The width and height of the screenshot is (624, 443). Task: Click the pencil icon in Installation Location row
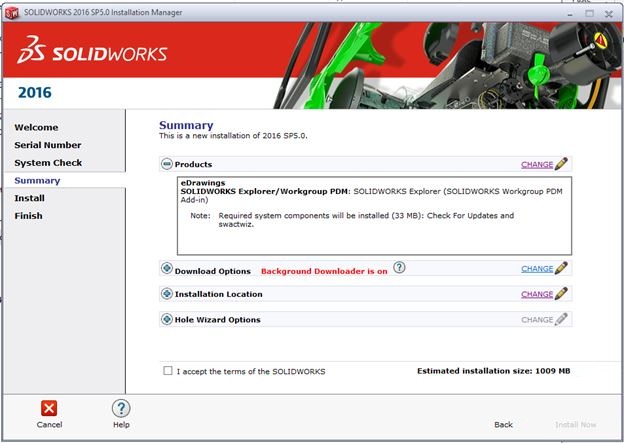click(561, 293)
